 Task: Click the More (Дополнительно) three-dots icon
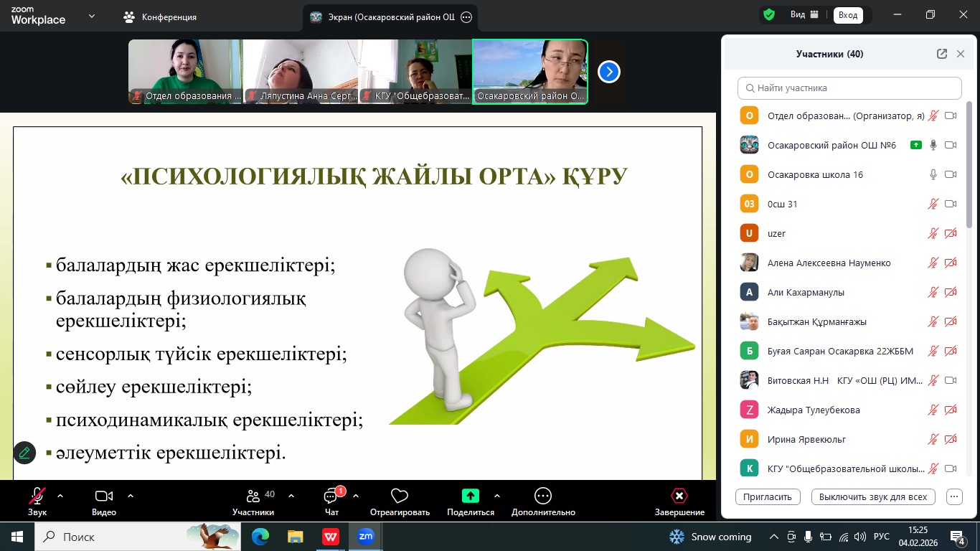[543, 496]
